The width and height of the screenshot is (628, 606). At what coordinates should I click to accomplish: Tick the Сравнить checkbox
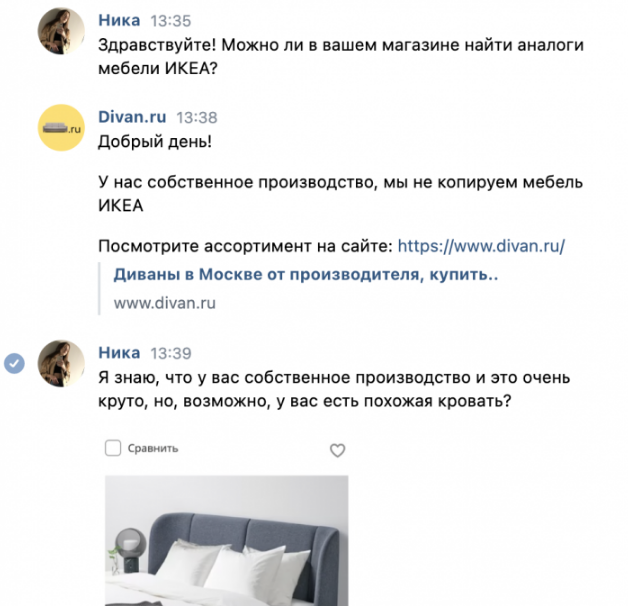113,448
